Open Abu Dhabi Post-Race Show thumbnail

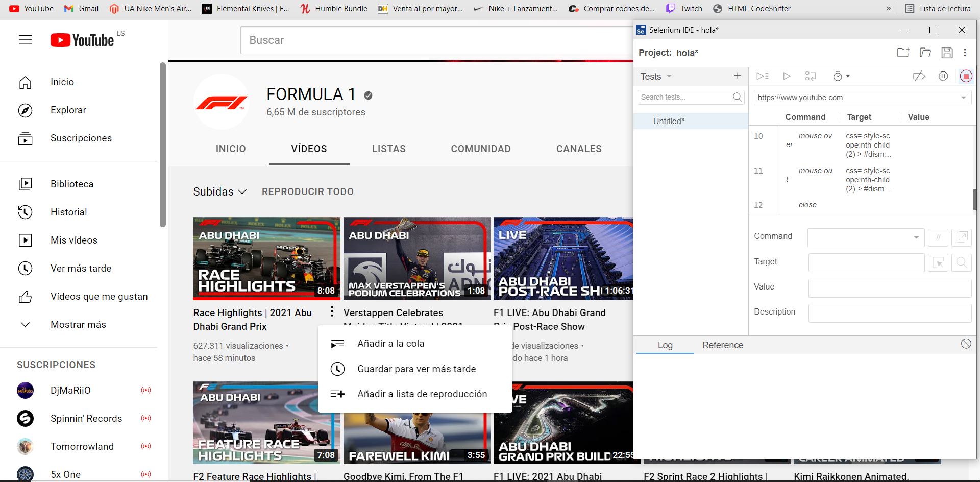coord(563,258)
